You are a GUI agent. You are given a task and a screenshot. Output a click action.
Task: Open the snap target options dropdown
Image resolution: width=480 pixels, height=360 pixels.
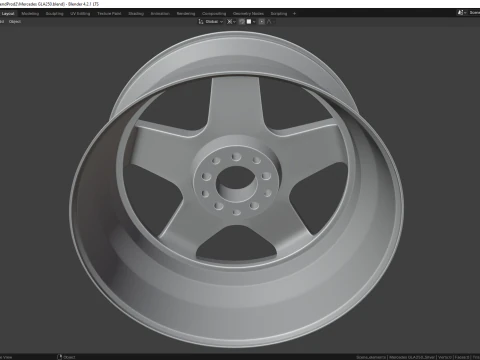[x=251, y=22]
